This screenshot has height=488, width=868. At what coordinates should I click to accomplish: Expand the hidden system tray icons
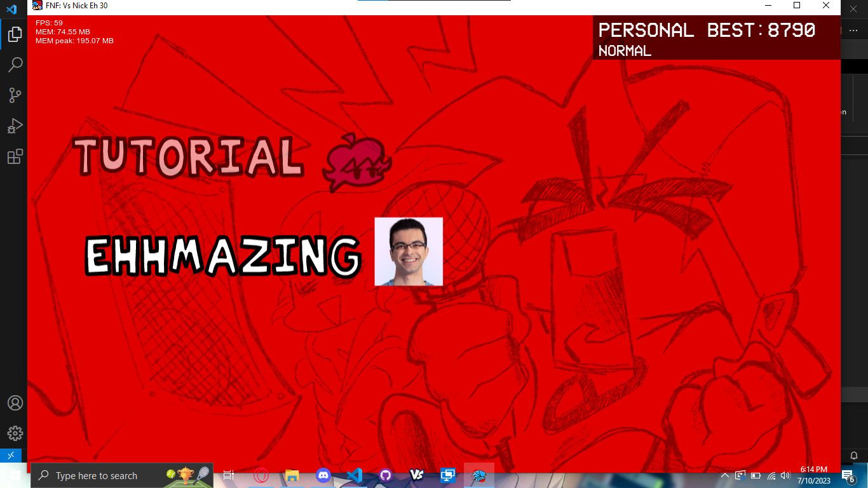coord(725,475)
